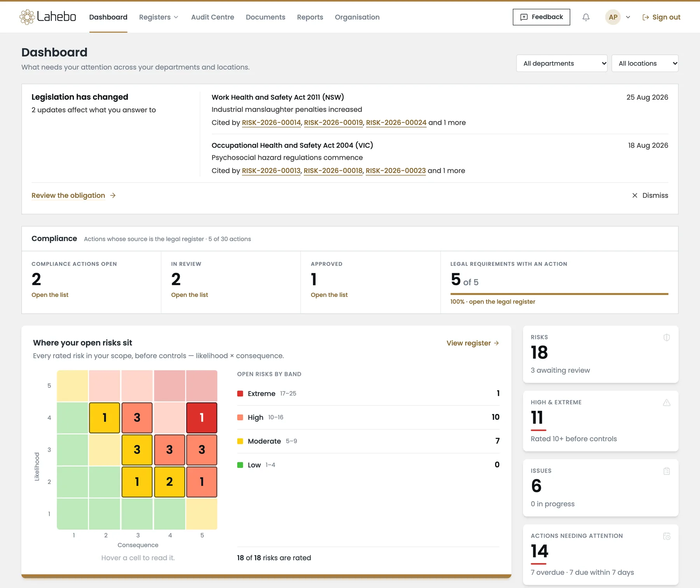Click the red Extreme heatmap cell showing 1
The width and height of the screenshot is (700, 588).
[x=202, y=418]
